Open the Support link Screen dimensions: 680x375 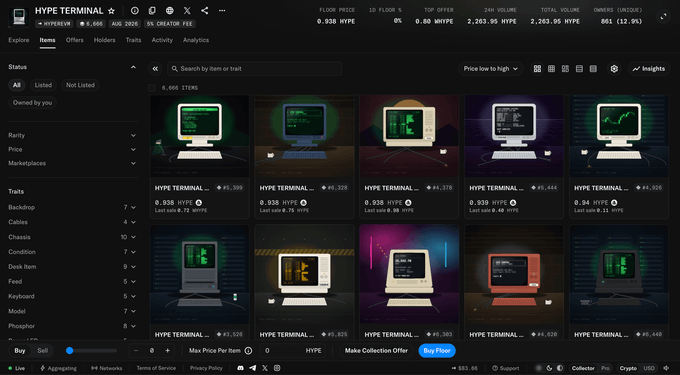[x=505, y=368]
